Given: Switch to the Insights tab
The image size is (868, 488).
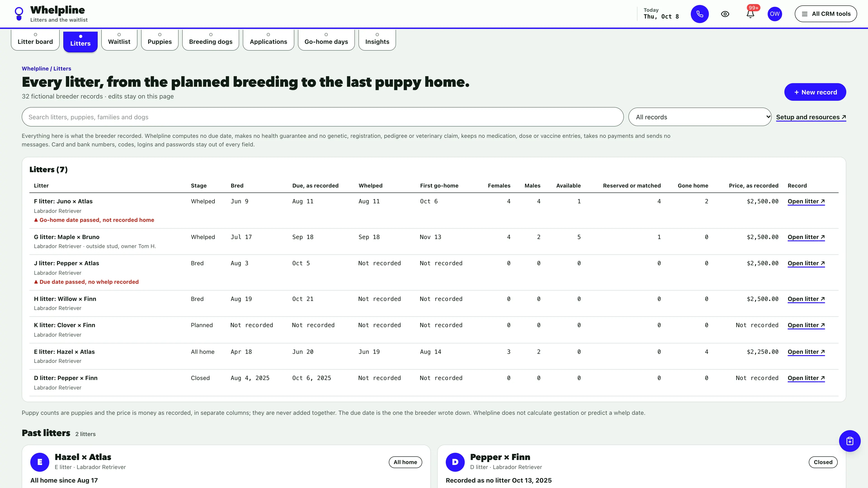Looking at the screenshot, I should [x=377, y=40].
